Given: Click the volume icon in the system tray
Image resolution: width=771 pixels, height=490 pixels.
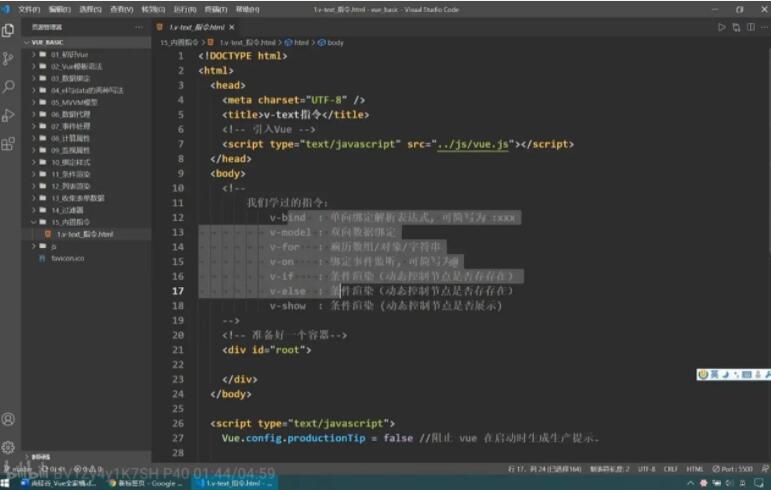Looking at the screenshot, I should [x=730, y=483].
